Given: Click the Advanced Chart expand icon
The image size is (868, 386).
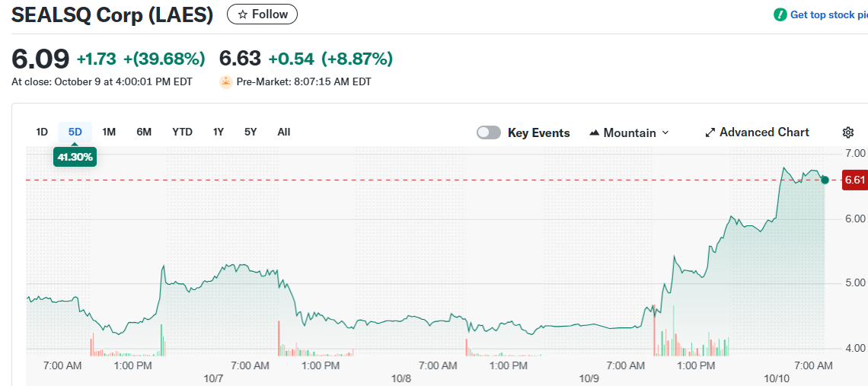Looking at the screenshot, I should pos(710,132).
